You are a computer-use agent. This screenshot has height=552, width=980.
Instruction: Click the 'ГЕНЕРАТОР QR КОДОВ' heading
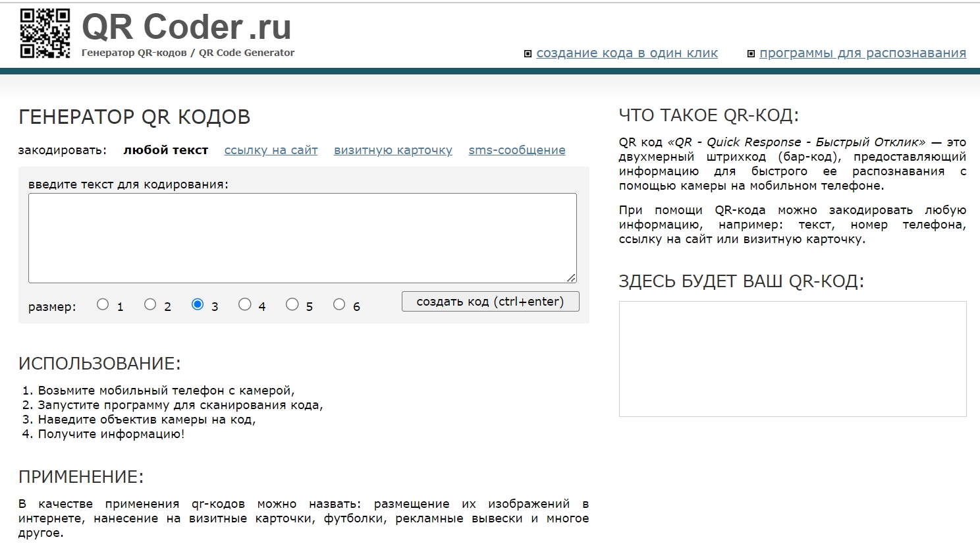click(134, 117)
